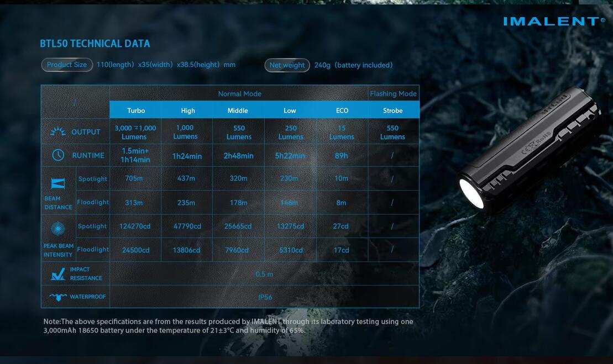The image size is (613, 364).
Task: Click the Normal Mode header
Action: [239, 94]
